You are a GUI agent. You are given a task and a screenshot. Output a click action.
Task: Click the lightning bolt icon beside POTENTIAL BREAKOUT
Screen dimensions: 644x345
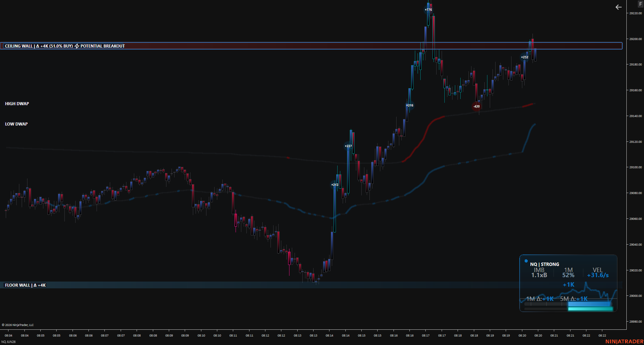tap(77, 46)
